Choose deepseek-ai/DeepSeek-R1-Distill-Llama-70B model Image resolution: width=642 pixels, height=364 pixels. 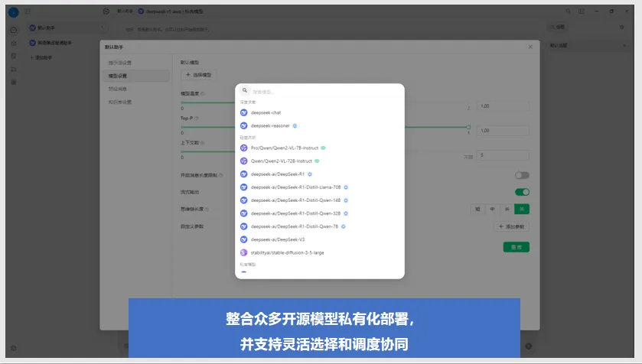tap(320, 187)
